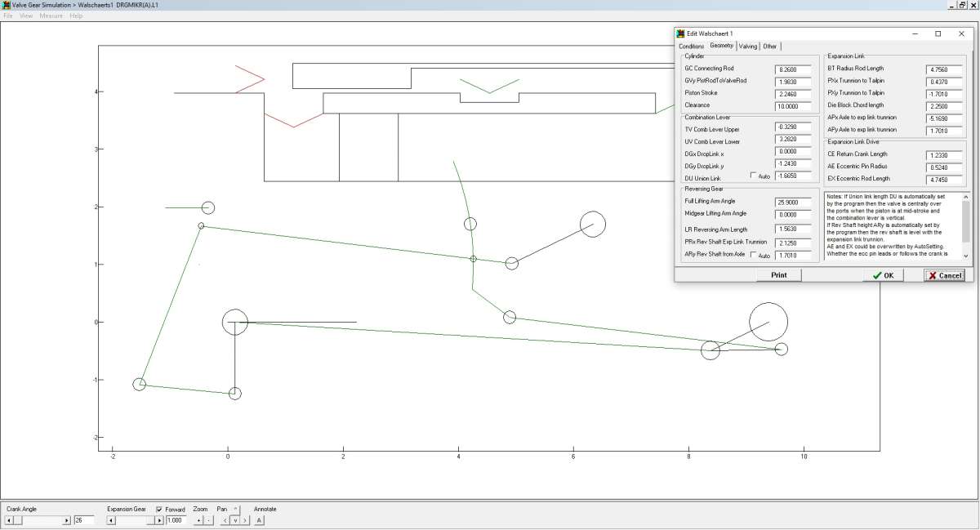The width and height of the screenshot is (980, 530).
Task: Click the Print button
Action: [x=779, y=275]
